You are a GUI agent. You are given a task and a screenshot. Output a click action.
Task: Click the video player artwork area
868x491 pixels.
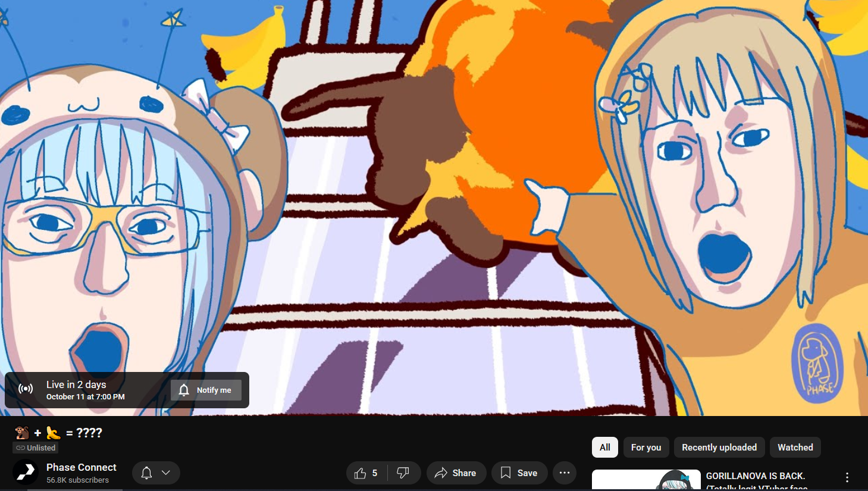pyautogui.click(x=434, y=208)
